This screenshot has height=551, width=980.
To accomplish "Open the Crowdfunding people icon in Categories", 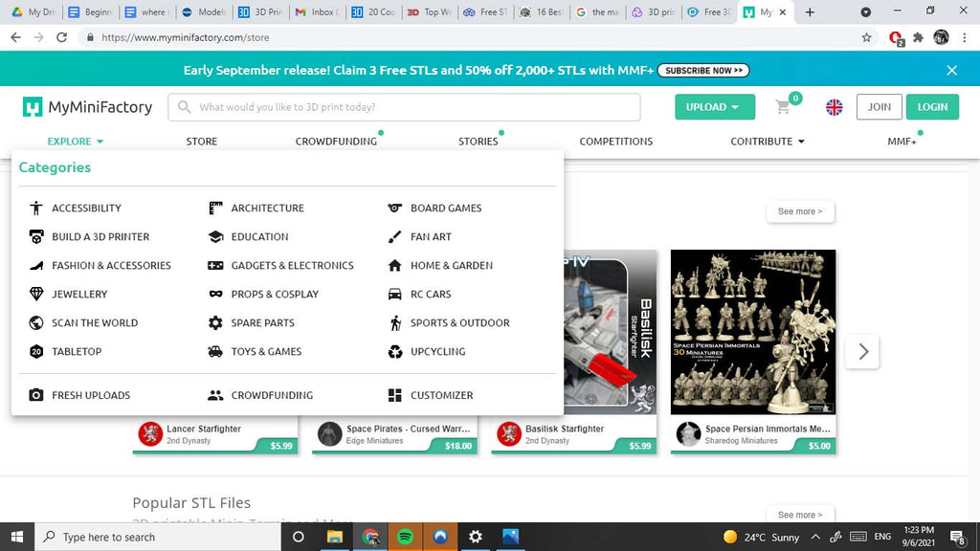I will (215, 395).
